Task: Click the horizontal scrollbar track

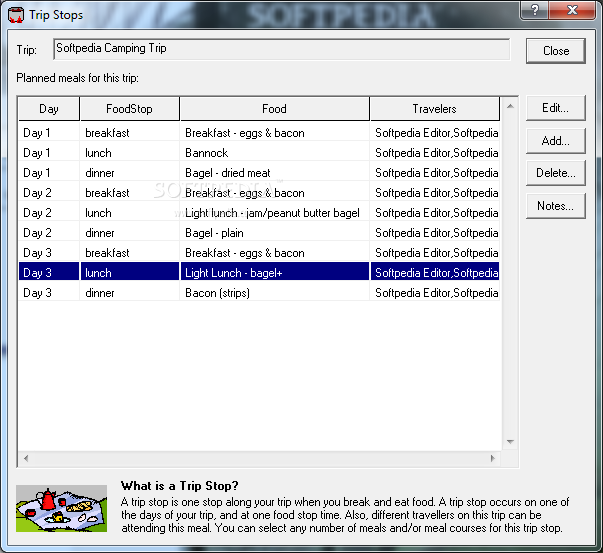Action: 260,458
